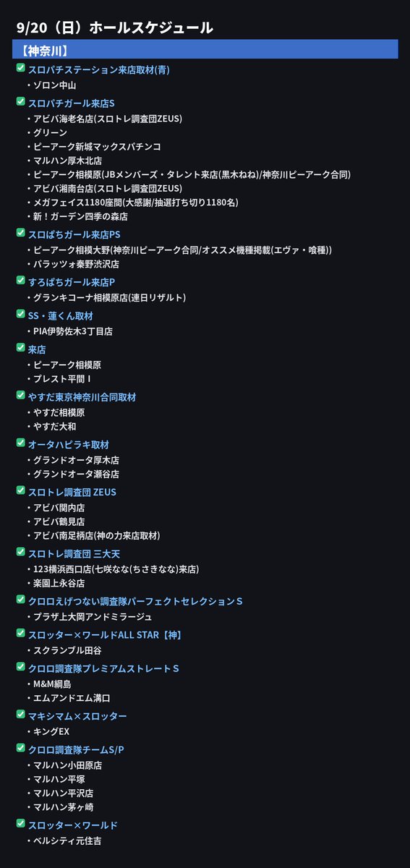The height and width of the screenshot is (868, 410).
Task: Click the 9/20（日）ホールスケジュール title
Action: pyautogui.click(x=114, y=27)
